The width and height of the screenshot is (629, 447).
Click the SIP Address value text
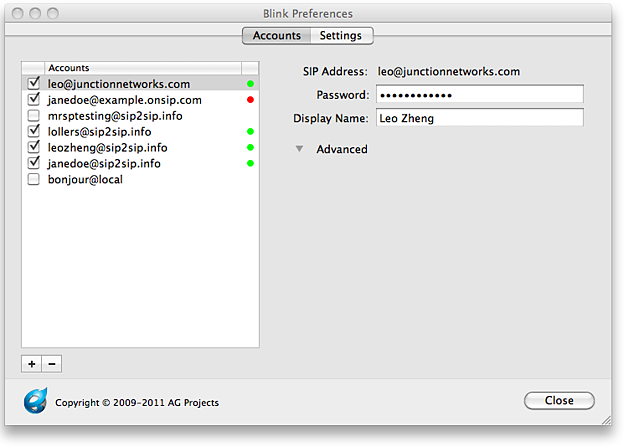coord(449,71)
